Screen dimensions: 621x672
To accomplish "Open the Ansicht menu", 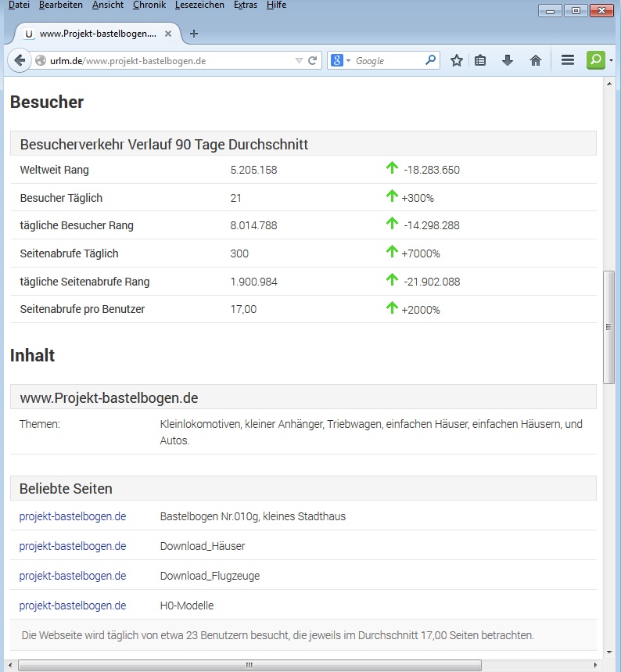I will (108, 5).
